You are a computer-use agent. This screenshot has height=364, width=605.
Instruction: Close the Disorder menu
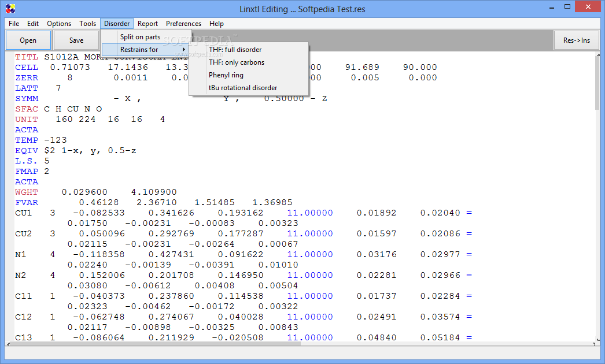click(117, 24)
